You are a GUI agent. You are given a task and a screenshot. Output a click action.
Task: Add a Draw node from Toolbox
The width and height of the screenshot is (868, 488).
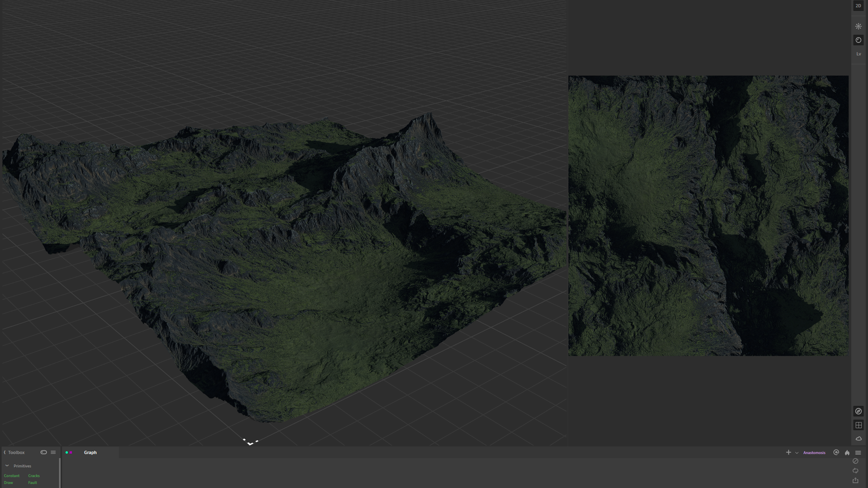(x=8, y=483)
